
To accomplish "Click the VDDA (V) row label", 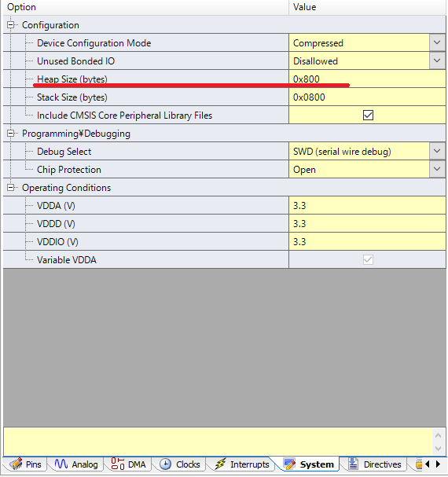I will click(x=56, y=206).
